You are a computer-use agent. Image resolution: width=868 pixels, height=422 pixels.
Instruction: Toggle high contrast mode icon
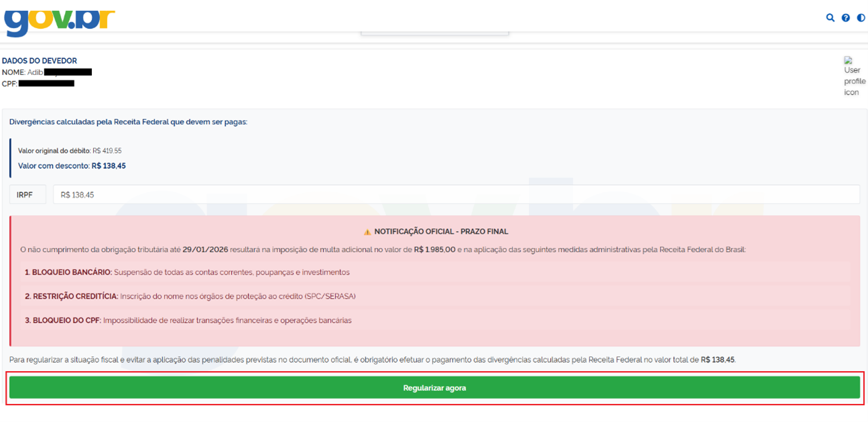pyautogui.click(x=861, y=18)
